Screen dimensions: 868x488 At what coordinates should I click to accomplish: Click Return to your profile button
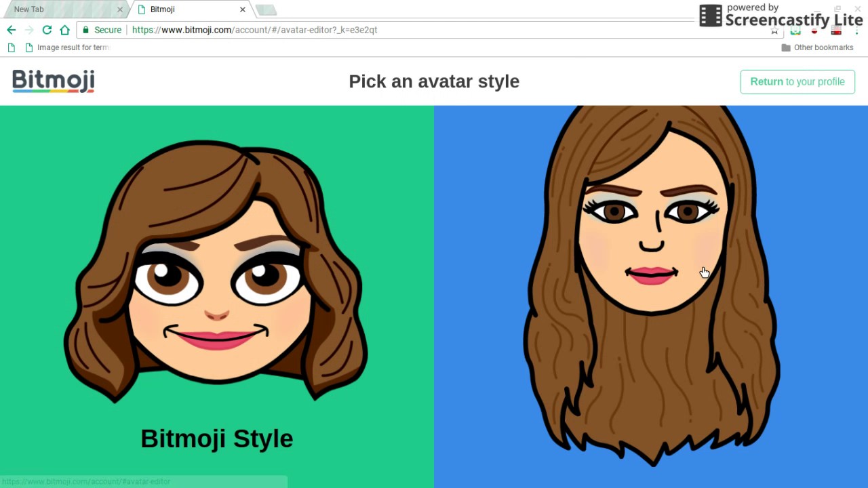[x=797, y=81]
